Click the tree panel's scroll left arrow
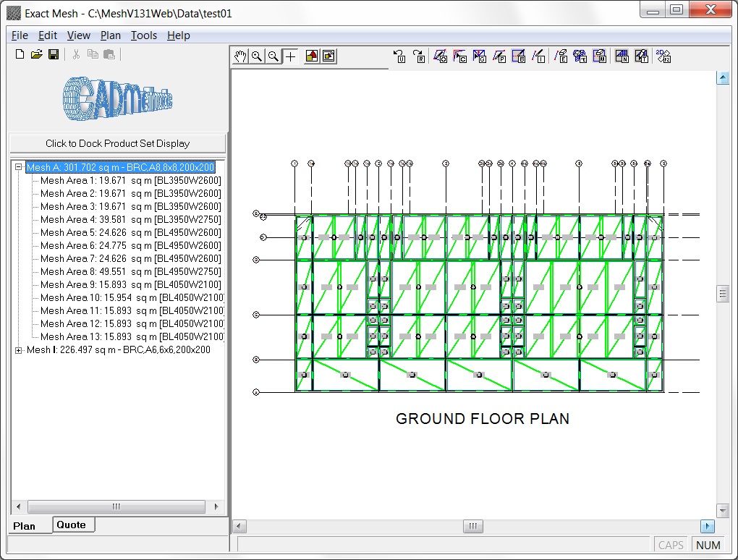The height and width of the screenshot is (560, 738). tap(18, 507)
